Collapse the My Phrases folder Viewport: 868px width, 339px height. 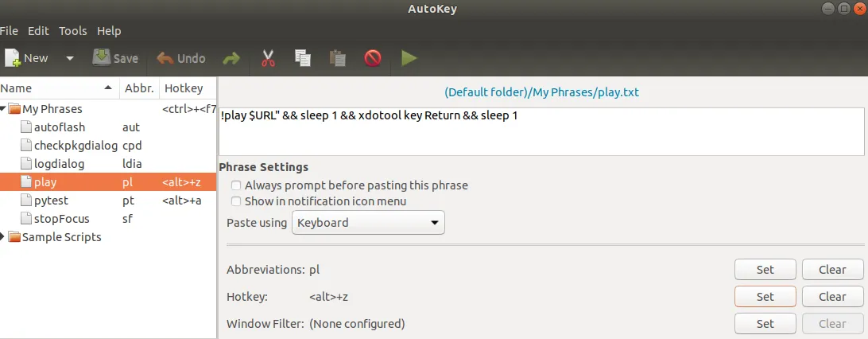[x=4, y=109]
